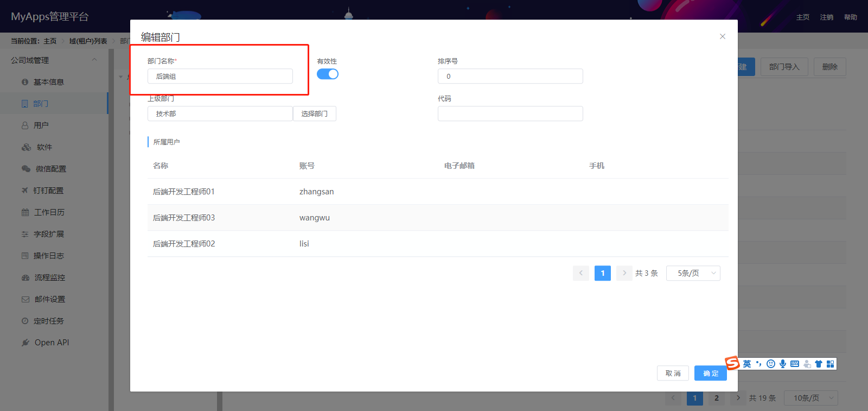
Task: Close the 编辑部门 dialog
Action: (723, 36)
